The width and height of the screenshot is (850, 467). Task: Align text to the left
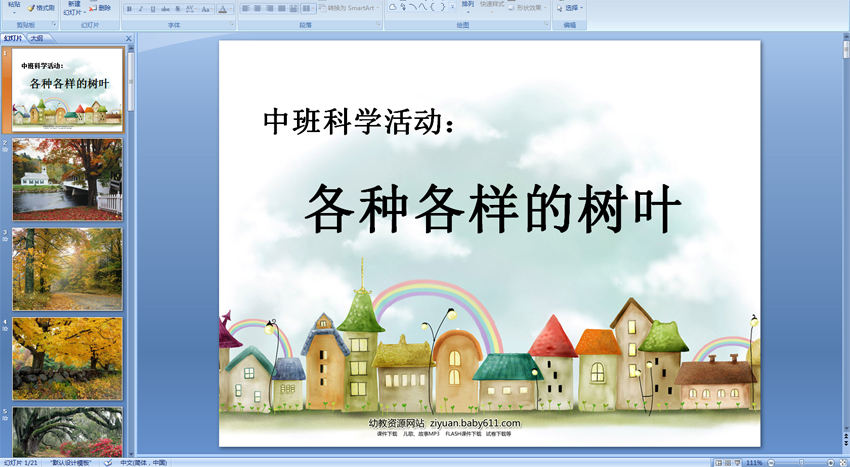click(245, 9)
